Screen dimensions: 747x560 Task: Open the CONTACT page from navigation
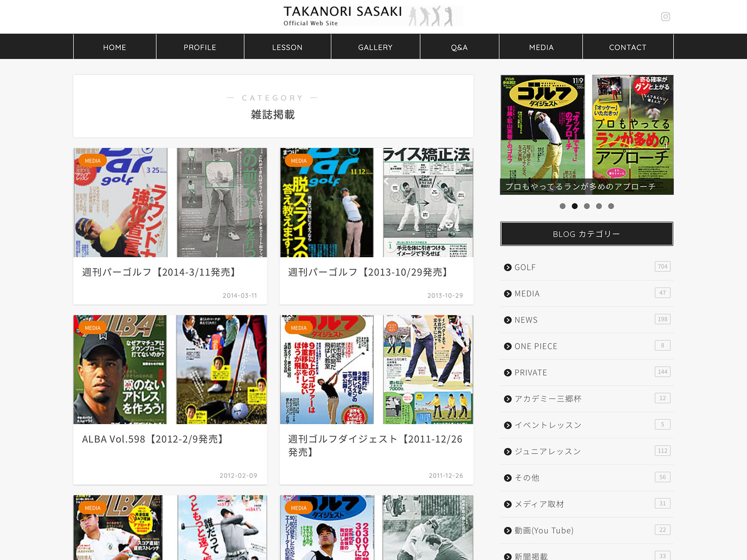[627, 47]
